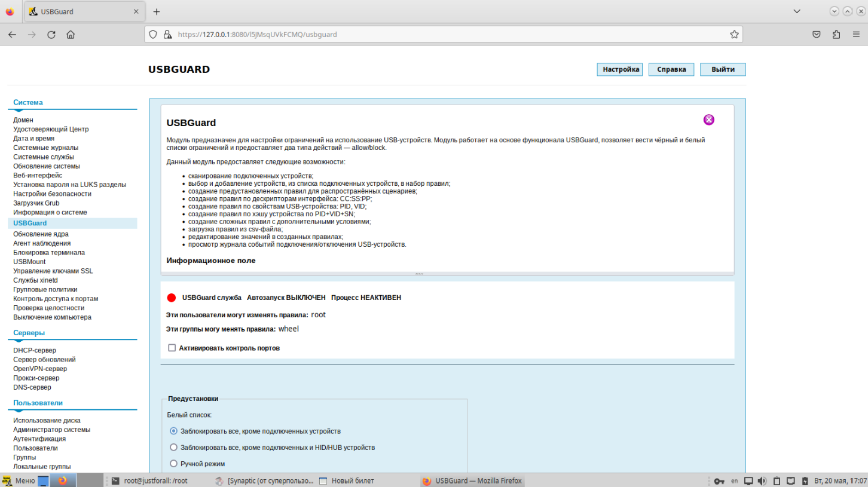Viewport: 868px width, 487px height.
Task: Open network tray icon
Action: coord(790,481)
